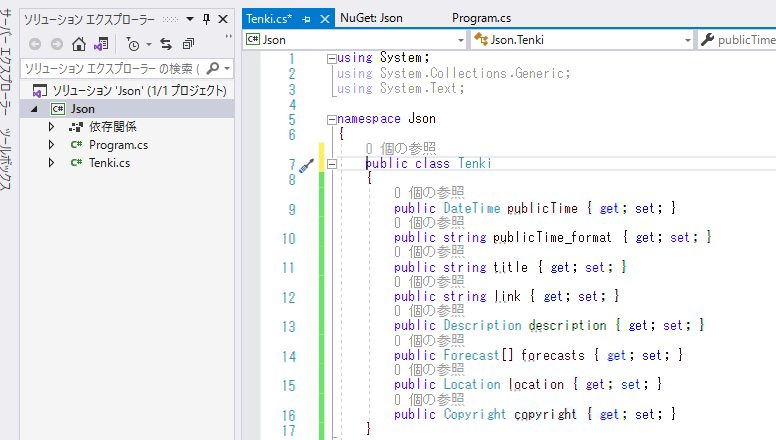Click the references link above copyright property

(430, 399)
